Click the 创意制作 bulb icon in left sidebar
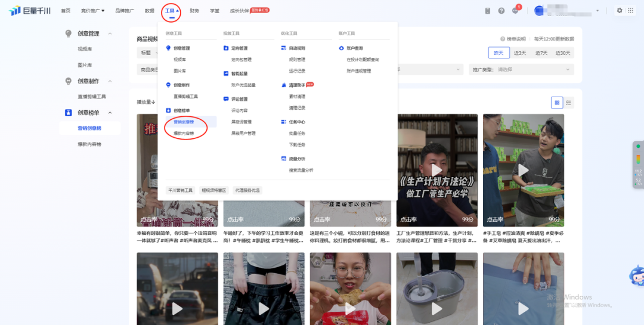This screenshot has width=644, height=325. [68, 81]
